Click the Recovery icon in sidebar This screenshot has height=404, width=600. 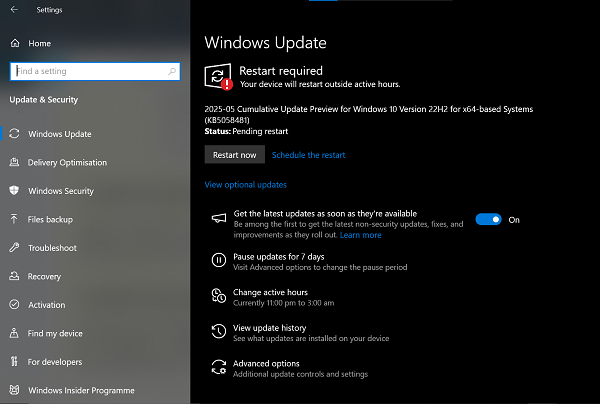click(x=14, y=276)
